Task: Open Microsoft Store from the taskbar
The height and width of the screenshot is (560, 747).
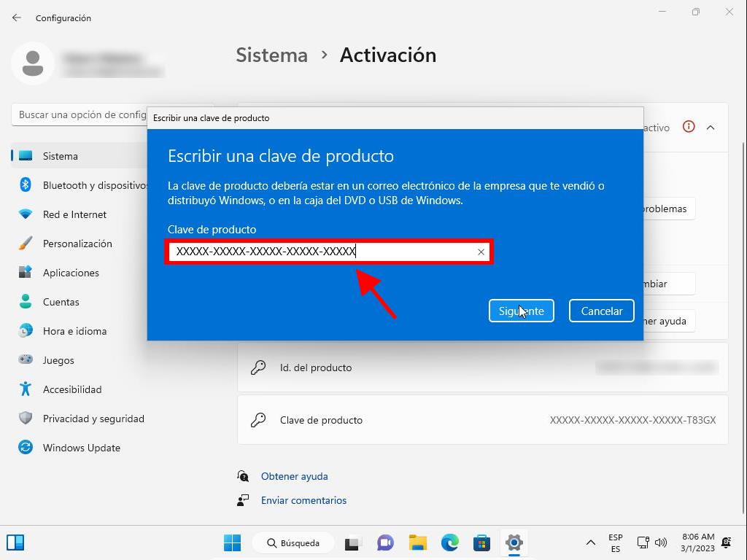Action: 481,542
